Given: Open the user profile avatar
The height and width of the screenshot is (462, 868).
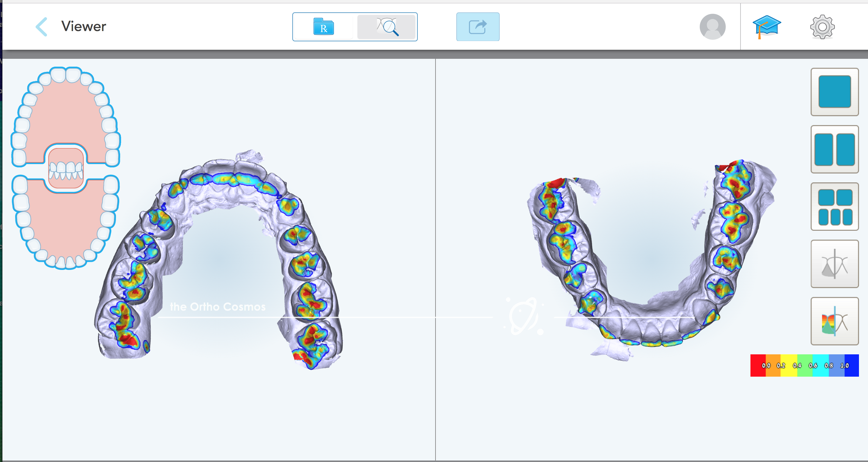Looking at the screenshot, I should (x=712, y=27).
